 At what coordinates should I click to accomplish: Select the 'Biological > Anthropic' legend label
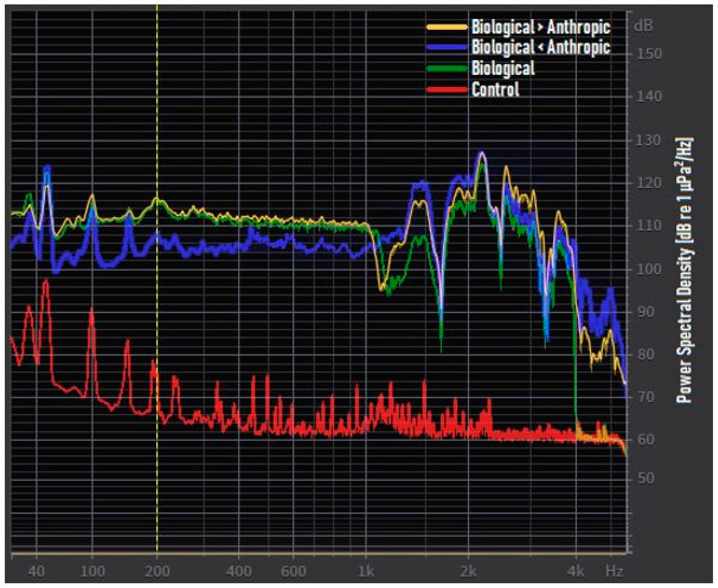pyautogui.click(x=541, y=27)
